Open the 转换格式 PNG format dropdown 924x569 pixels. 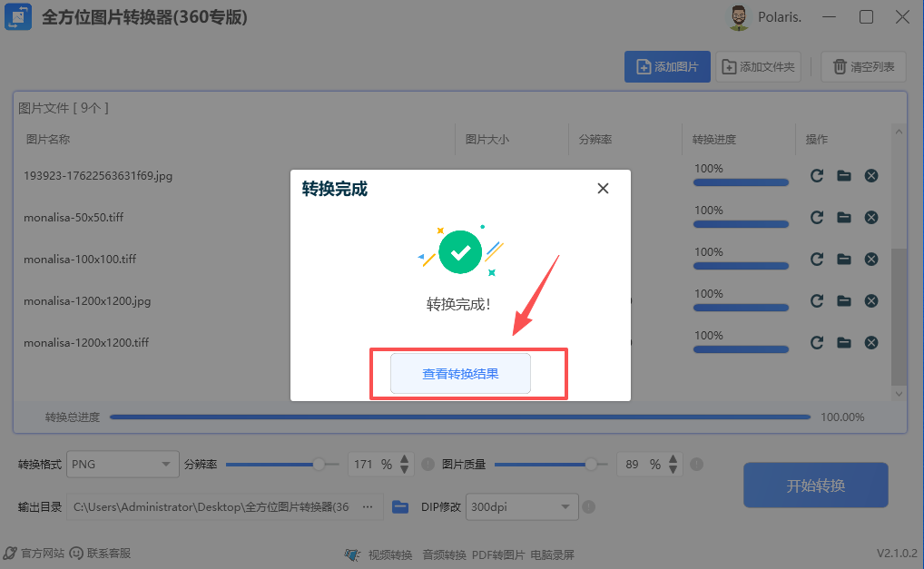pos(123,464)
